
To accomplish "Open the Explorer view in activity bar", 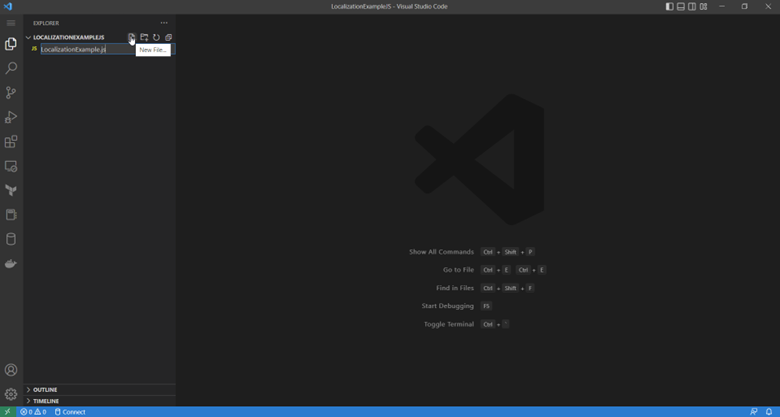I will coord(11,44).
